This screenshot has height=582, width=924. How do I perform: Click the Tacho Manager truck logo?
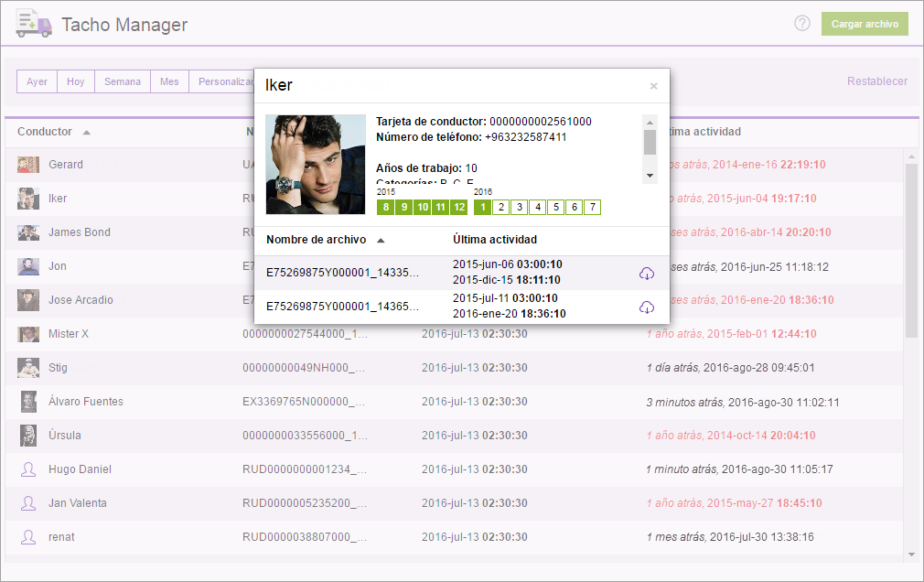tap(34, 24)
